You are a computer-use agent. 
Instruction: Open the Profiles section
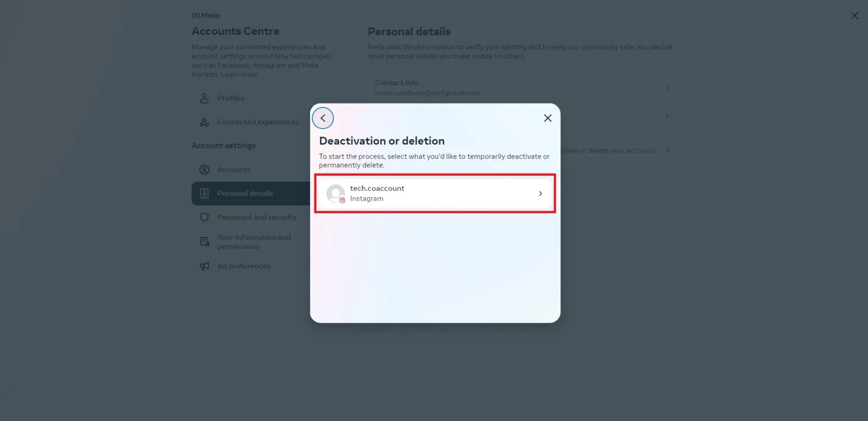point(231,98)
